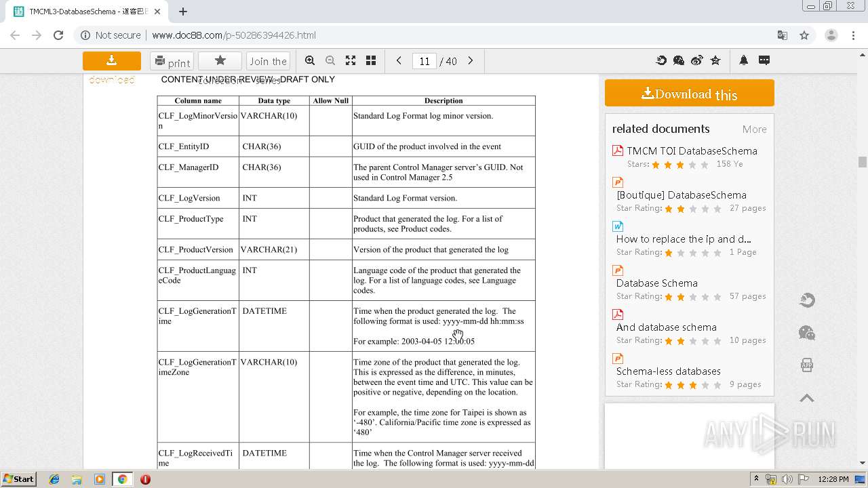Switch to thumbnail grid view

pos(371,61)
